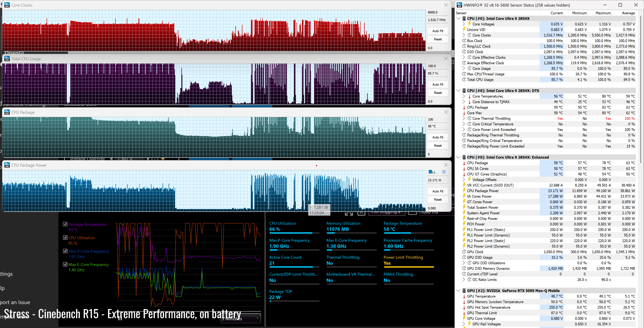Viewport: 644px width, 328px height.
Task: Click the clock icon beside Total CPU Usage row
Action: point(464,80)
